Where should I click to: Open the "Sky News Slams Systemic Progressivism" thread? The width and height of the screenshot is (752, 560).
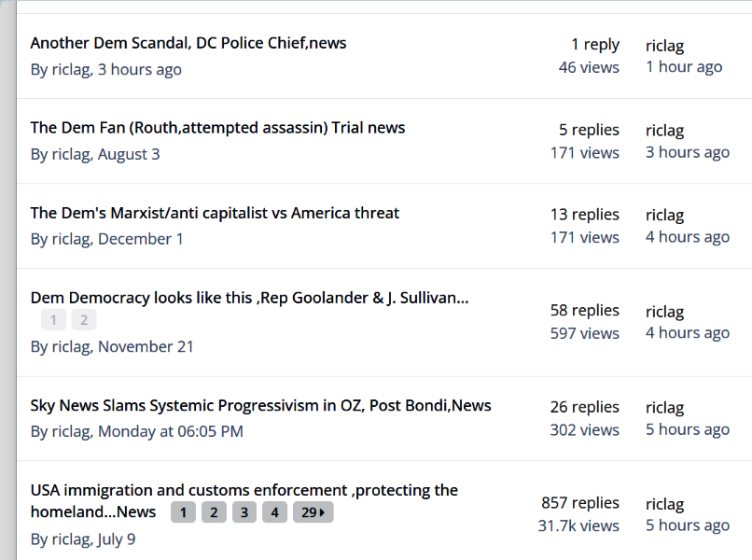pos(260,405)
